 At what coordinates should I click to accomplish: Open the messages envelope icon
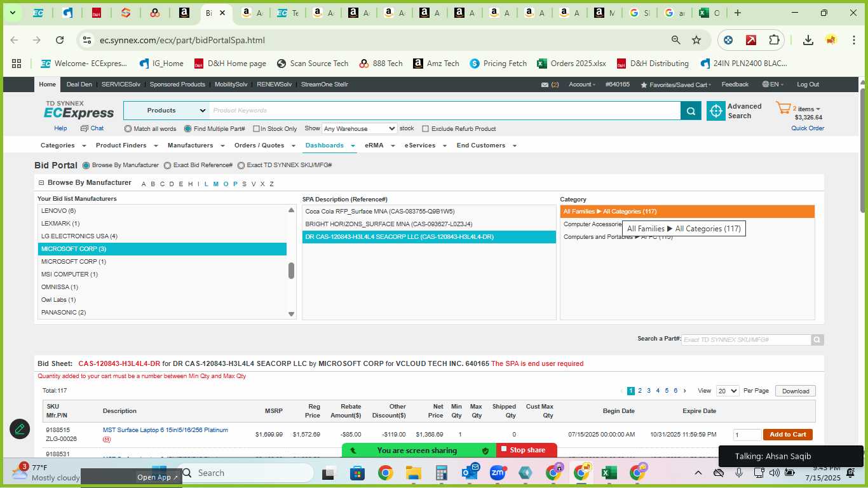tap(545, 85)
